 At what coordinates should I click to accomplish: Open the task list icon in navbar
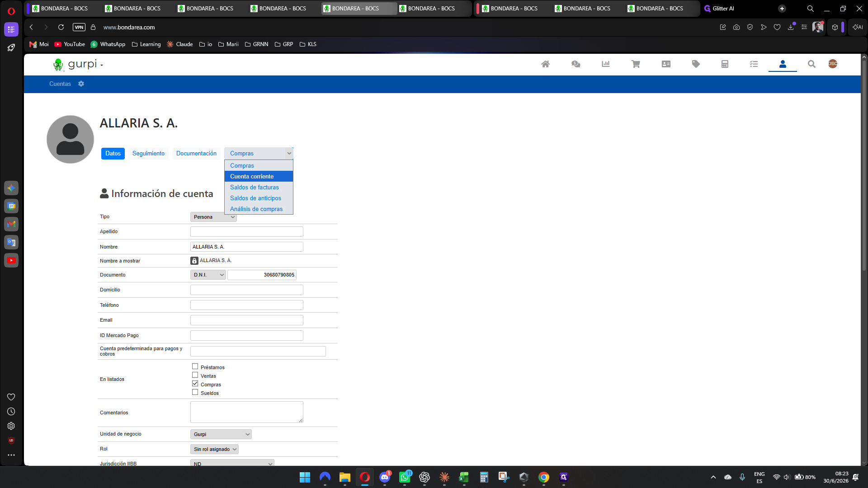coord(754,64)
